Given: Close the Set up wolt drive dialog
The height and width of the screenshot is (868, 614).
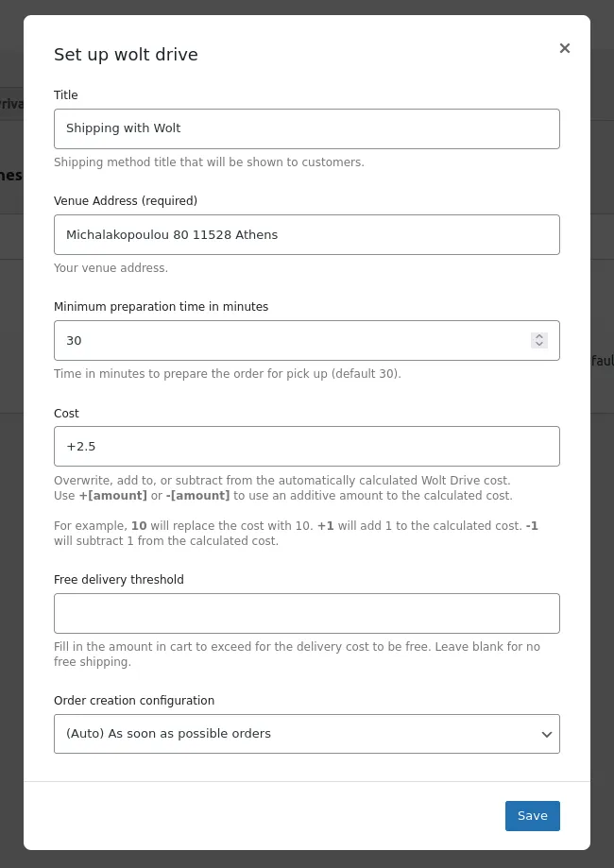Looking at the screenshot, I should click(564, 48).
